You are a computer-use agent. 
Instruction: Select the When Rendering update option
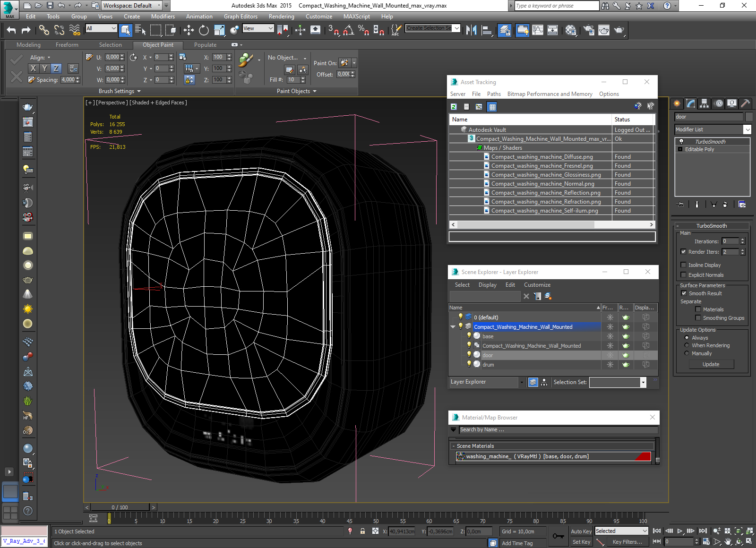[x=687, y=345]
